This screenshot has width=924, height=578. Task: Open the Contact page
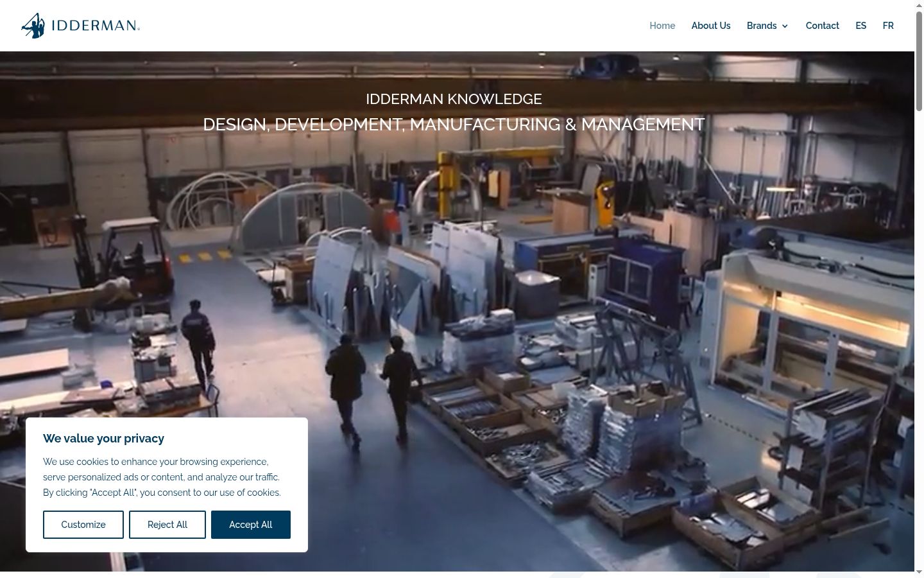pos(823,26)
